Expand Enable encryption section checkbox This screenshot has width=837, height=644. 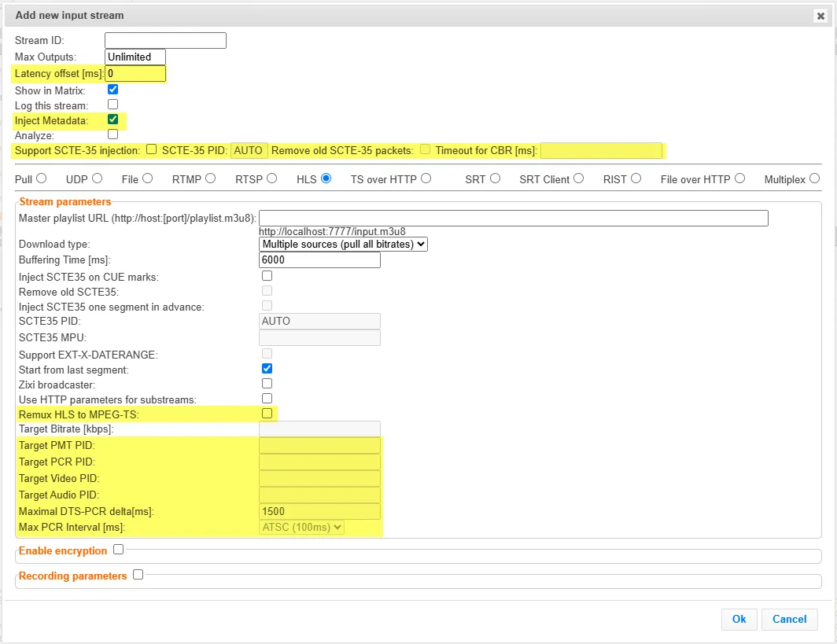(119, 550)
